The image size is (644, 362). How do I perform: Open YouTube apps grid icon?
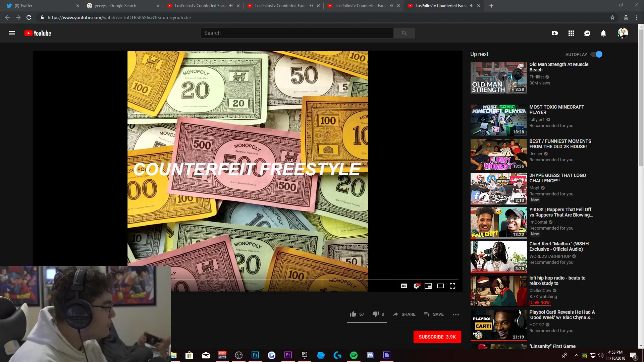571,33
